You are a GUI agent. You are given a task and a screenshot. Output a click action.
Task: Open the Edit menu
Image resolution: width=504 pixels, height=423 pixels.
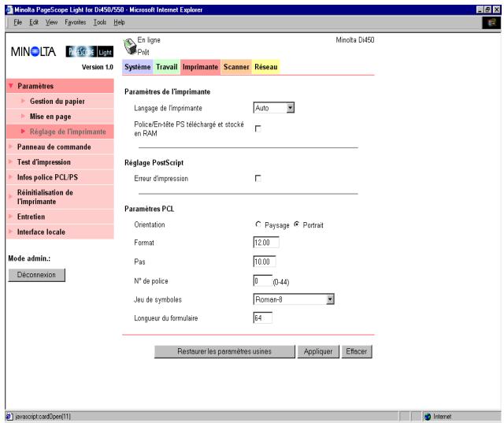(34, 22)
